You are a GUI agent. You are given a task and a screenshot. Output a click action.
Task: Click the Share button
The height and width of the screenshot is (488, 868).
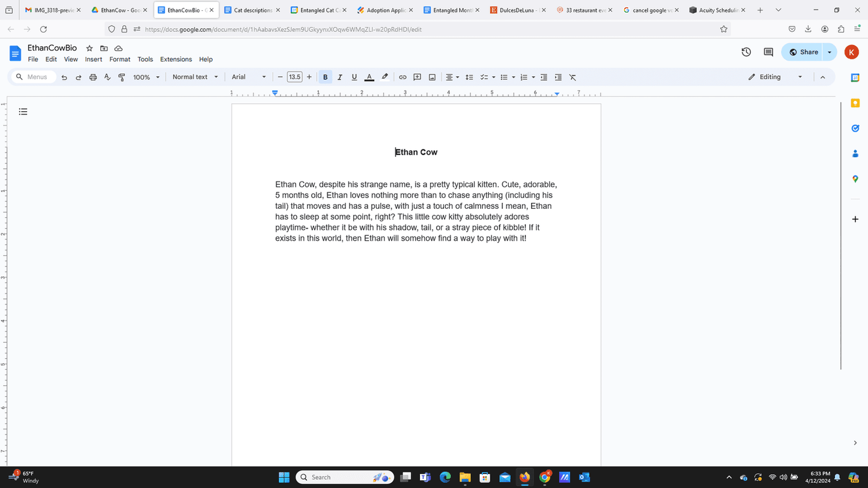tap(804, 52)
